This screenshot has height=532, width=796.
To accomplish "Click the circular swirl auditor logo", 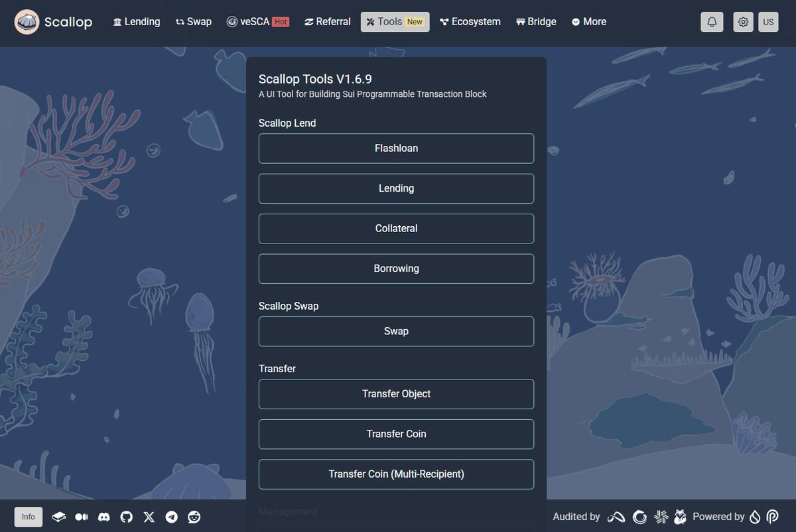I will 640,517.
